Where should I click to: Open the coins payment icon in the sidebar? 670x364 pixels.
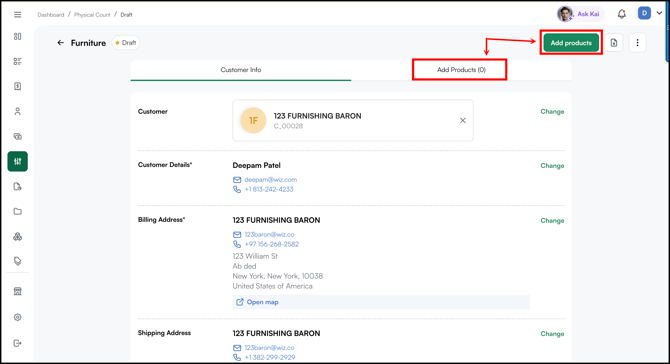18,137
